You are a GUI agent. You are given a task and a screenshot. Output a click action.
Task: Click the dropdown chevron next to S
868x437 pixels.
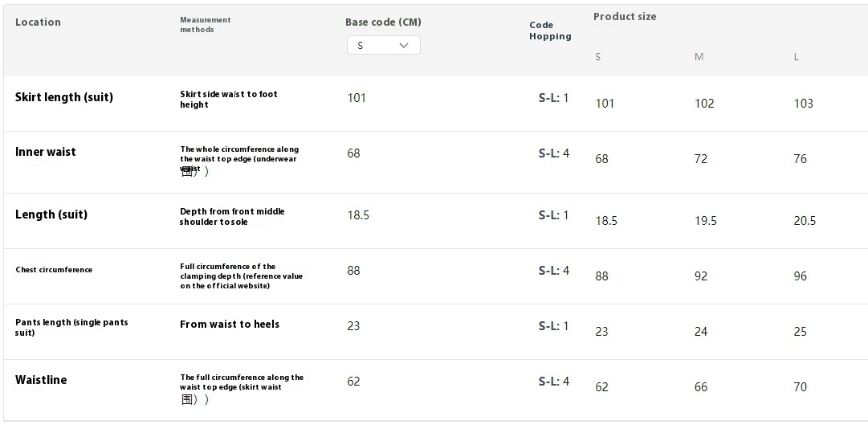[404, 46]
